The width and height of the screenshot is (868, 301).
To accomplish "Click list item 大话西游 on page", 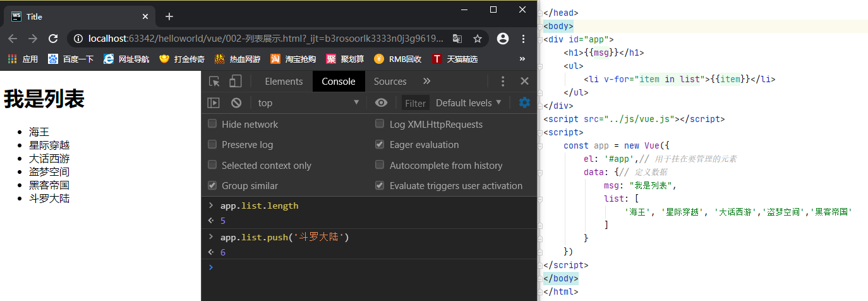I will click(49, 158).
